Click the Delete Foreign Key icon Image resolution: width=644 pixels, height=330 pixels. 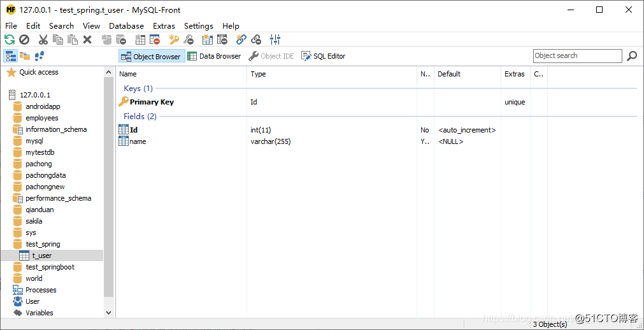point(256,39)
